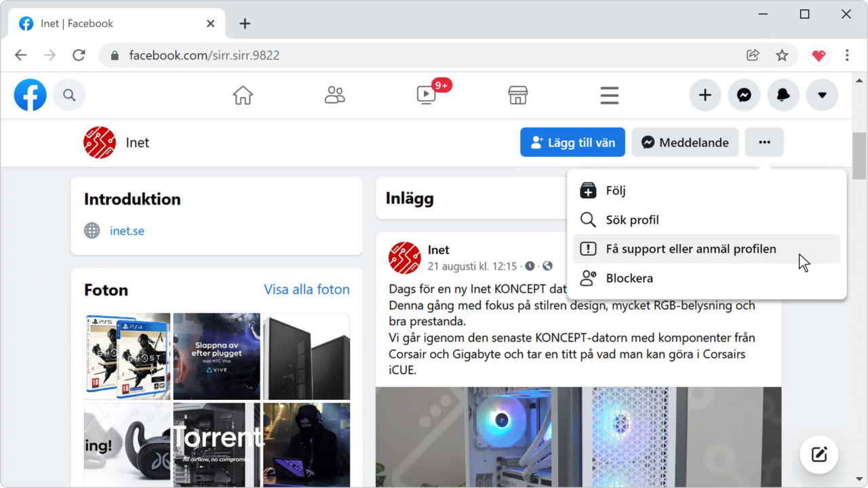The width and height of the screenshot is (868, 488).
Task: Open the Slappna av efter plugget photo
Action: point(216,356)
